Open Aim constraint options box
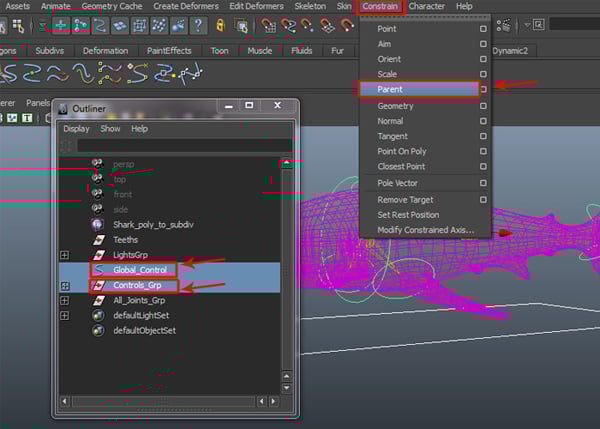The image size is (600, 429). click(x=483, y=45)
